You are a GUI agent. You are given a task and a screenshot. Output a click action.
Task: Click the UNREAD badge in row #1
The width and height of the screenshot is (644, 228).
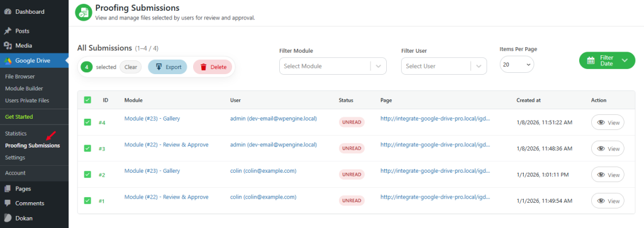(x=352, y=201)
